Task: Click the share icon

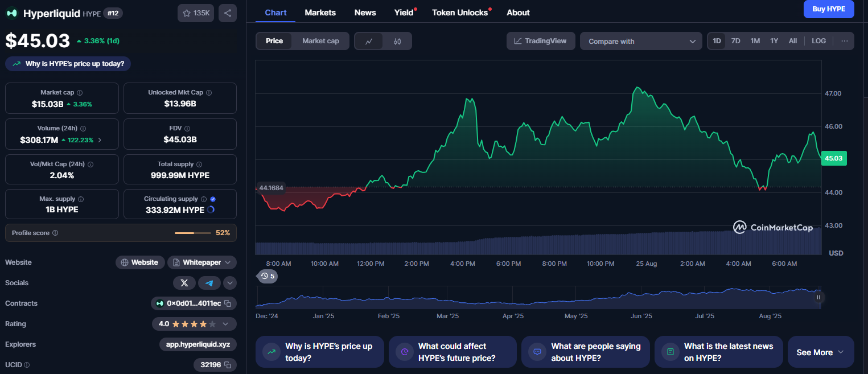Action: pyautogui.click(x=228, y=13)
